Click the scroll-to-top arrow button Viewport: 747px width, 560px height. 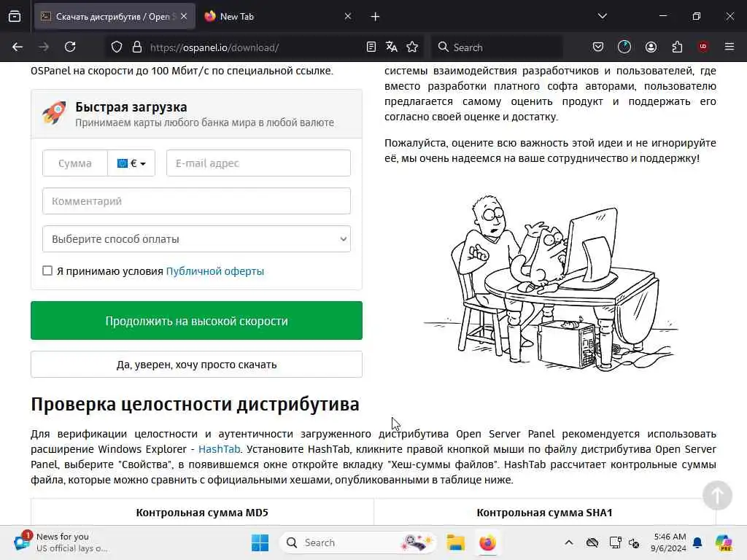717,495
